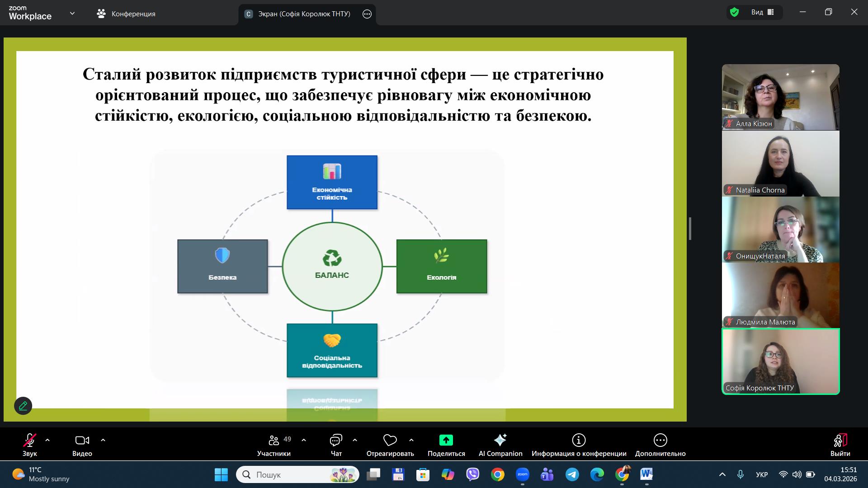Open the conference information icon

pos(579,440)
